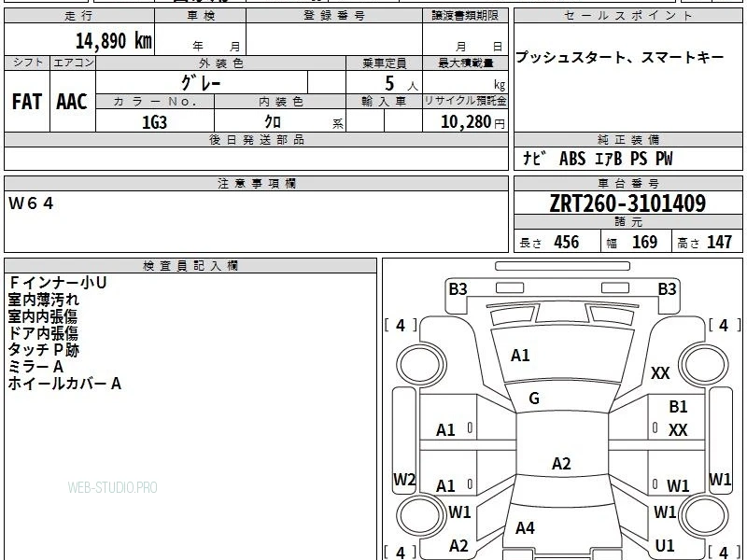Select the 乗車定員 header
747x560 pixels.
click(384, 63)
